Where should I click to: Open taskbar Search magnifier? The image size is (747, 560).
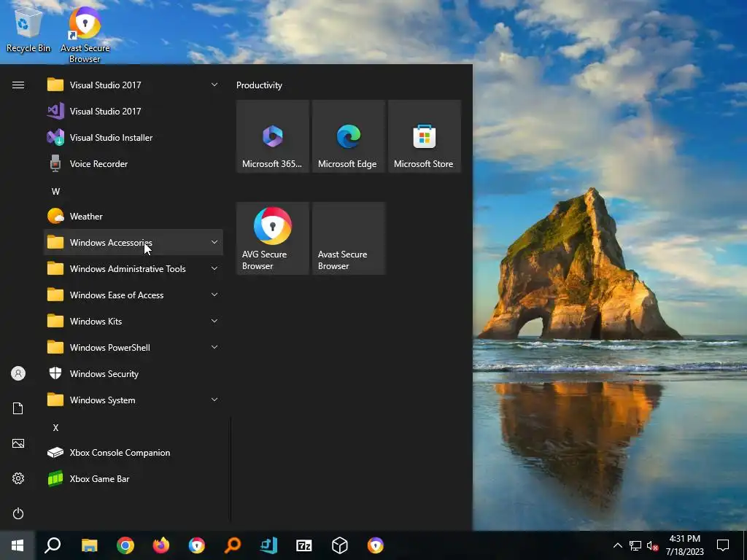(53, 545)
